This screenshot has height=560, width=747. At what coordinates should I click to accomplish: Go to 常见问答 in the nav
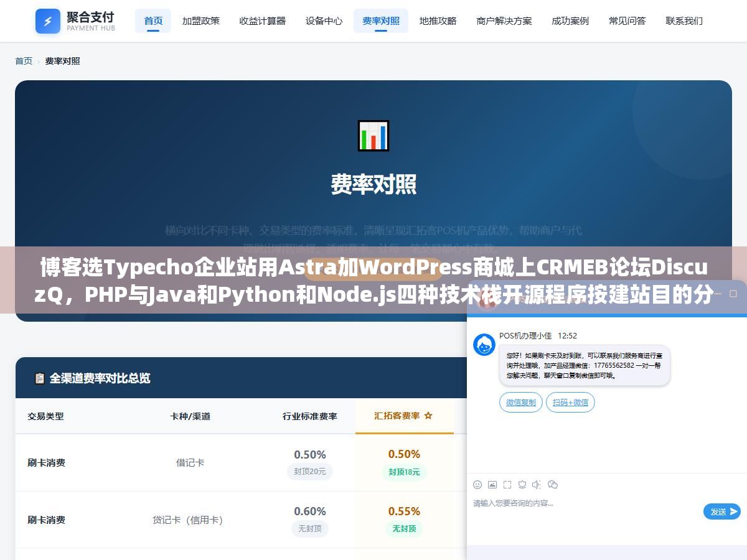coord(627,21)
